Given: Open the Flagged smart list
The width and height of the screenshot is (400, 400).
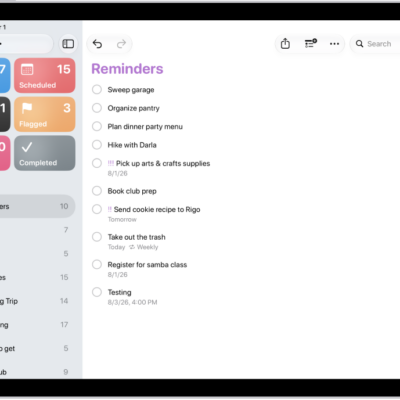Looking at the screenshot, I should click(x=45, y=114).
